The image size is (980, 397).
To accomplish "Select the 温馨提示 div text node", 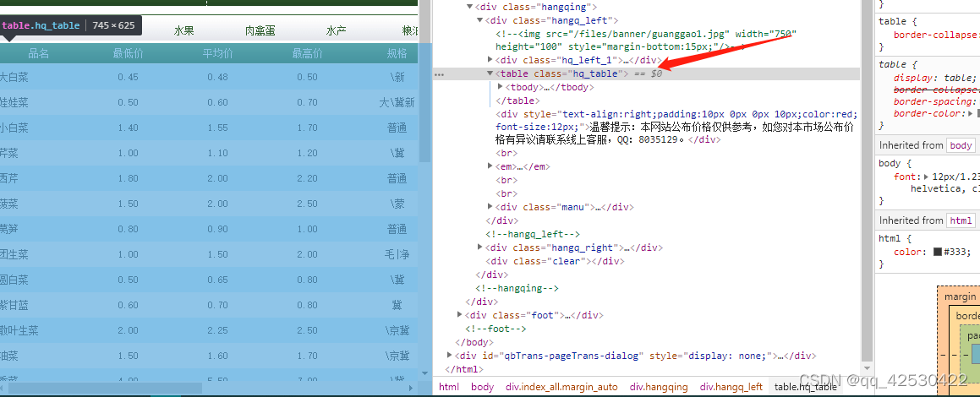I will [x=676, y=128].
